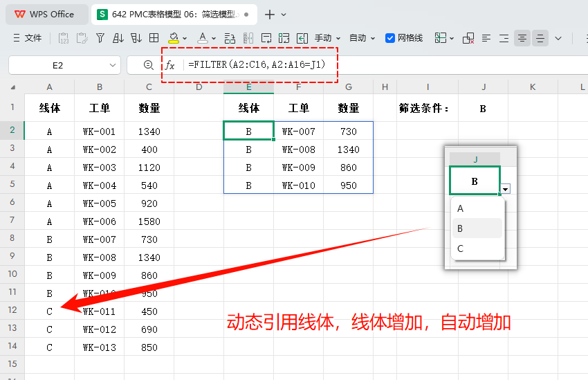This screenshot has height=380, width=588.
Task: Click the magnifier zoom icon beside formula bar
Action: pos(149,65)
